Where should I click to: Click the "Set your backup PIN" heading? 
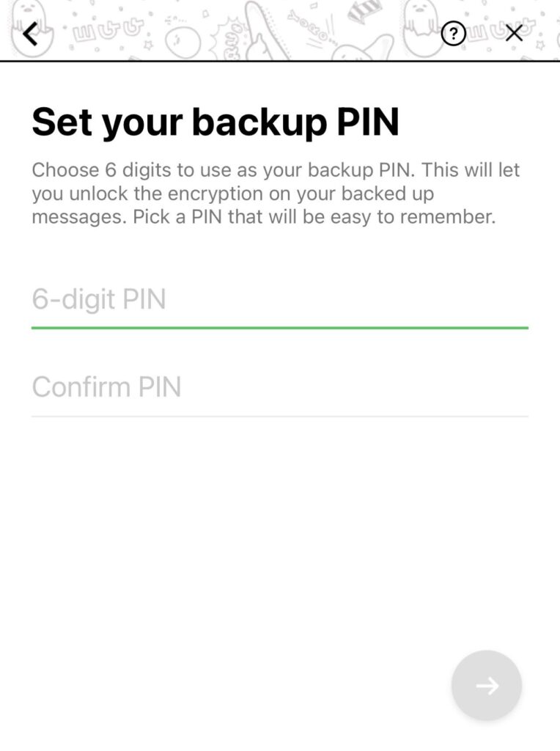(x=215, y=122)
